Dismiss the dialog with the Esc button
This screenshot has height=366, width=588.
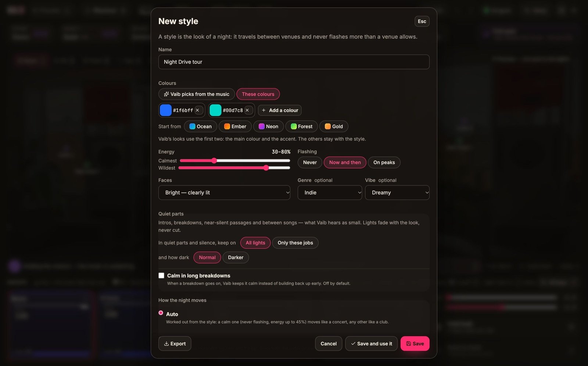tap(422, 21)
